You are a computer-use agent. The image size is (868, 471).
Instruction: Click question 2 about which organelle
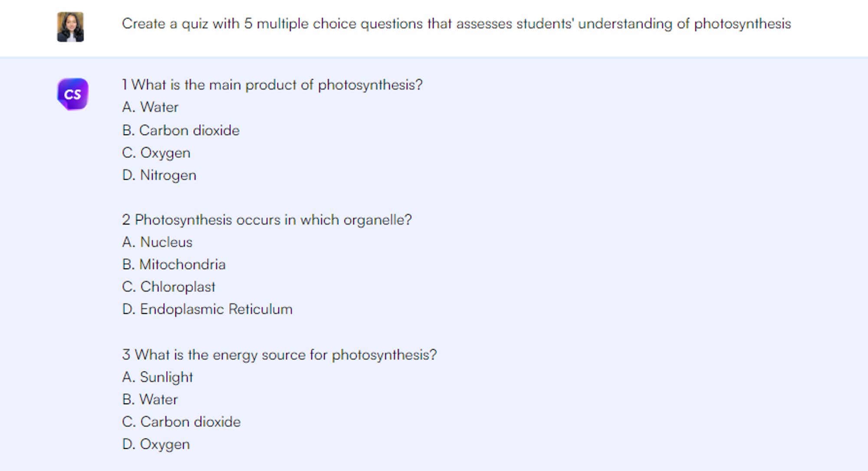pos(266,220)
